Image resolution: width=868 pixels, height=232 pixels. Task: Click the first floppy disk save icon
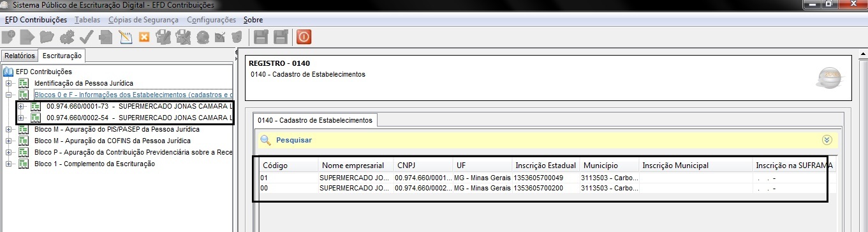coord(261,36)
